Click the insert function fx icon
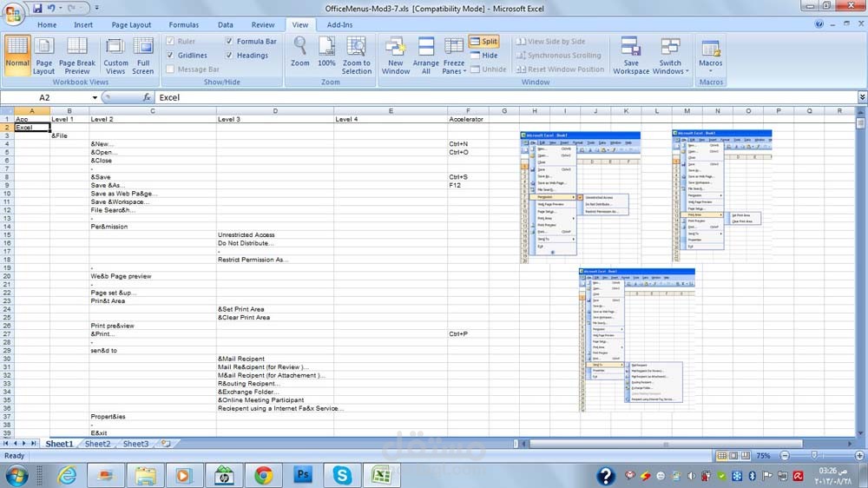The height and width of the screenshot is (488, 868). pyautogui.click(x=147, y=97)
